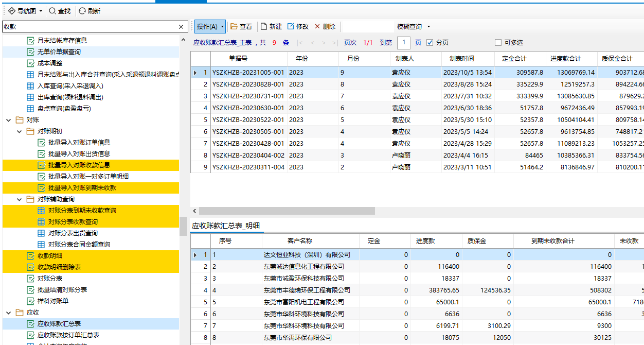Go to the first page arrow
The image size is (644, 345).
pyautogui.click(x=300, y=43)
